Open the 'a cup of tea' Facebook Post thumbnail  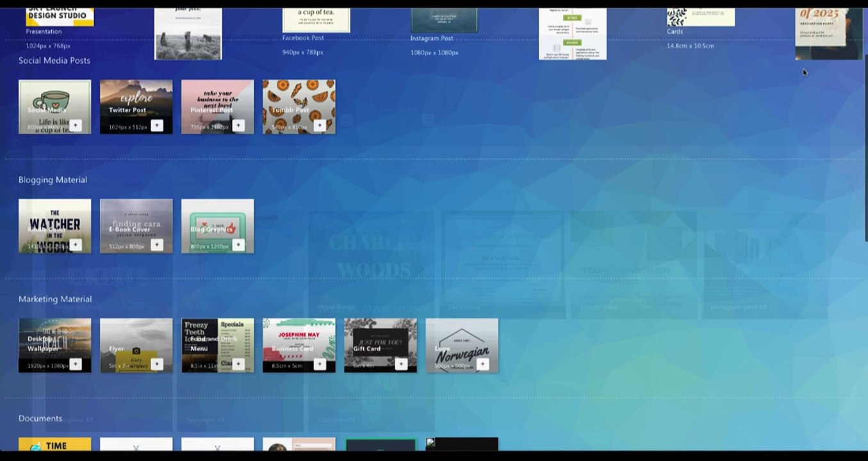(316, 20)
